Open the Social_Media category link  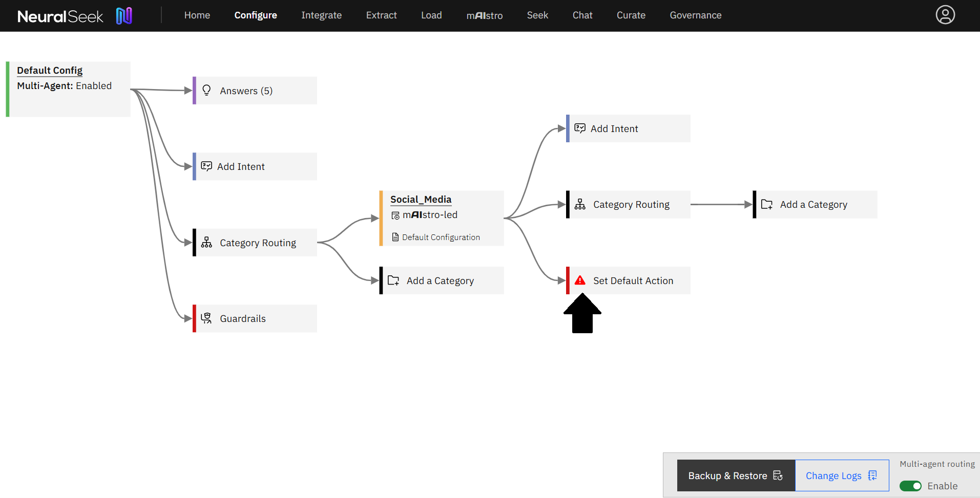tap(421, 199)
